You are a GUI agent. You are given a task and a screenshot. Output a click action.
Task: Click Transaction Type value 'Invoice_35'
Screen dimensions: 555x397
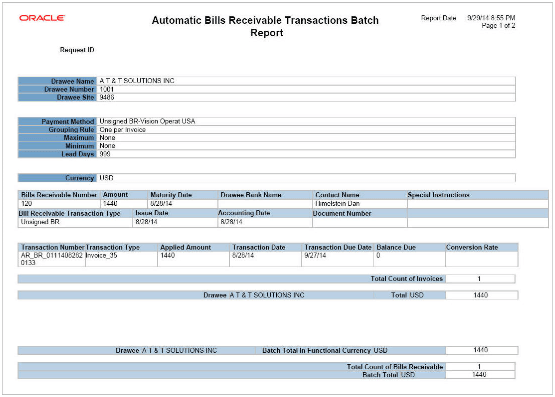[x=101, y=255]
